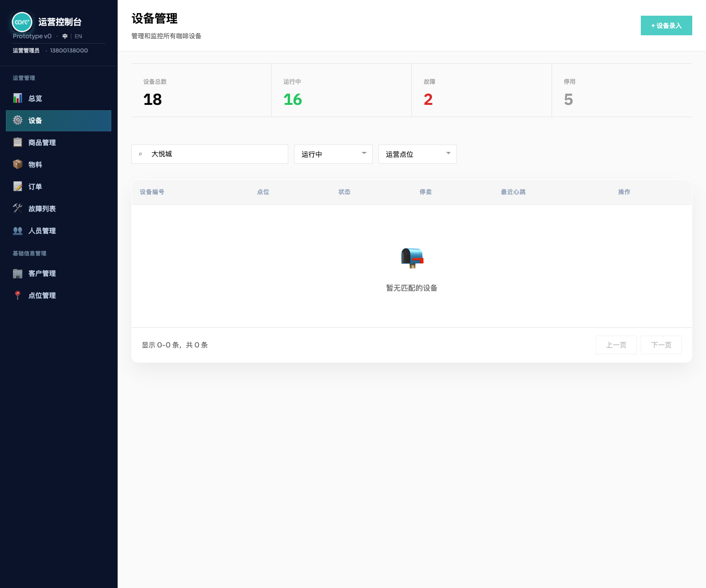Open the 订单 page
Viewport: 706px width, 588px height.
(58, 187)
